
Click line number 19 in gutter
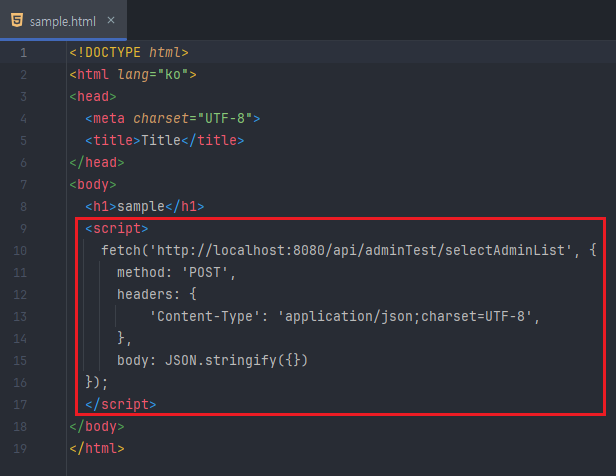(20, 449)
